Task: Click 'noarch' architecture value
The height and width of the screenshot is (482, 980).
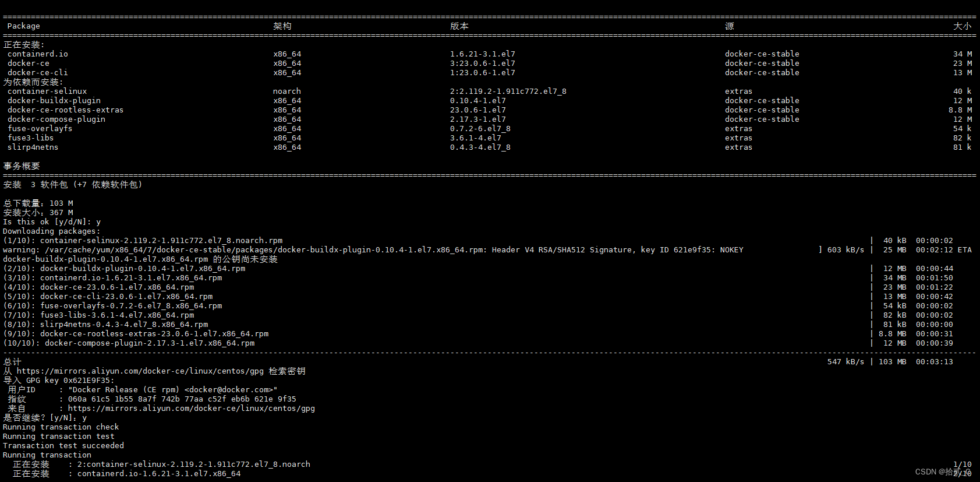Action: pos(287,92)
